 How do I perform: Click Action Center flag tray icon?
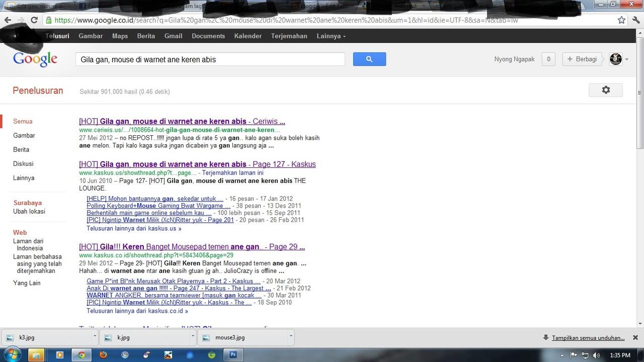tap(574, 355)
